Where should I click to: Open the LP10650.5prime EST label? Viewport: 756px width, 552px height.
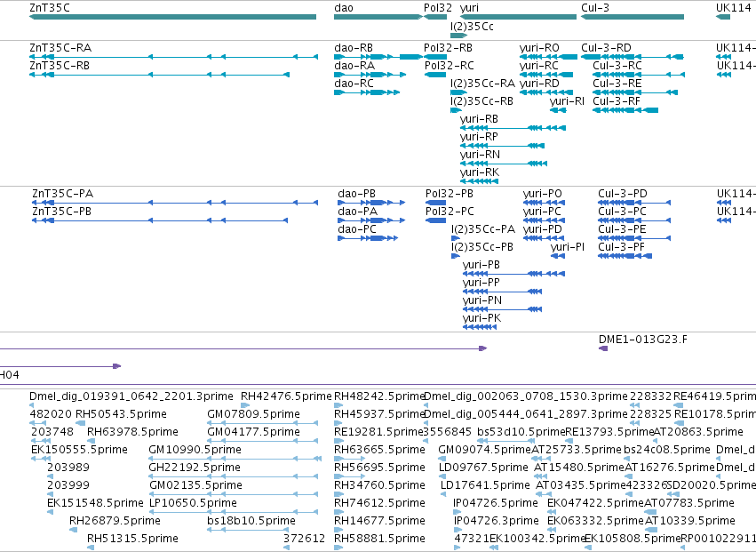193,503
